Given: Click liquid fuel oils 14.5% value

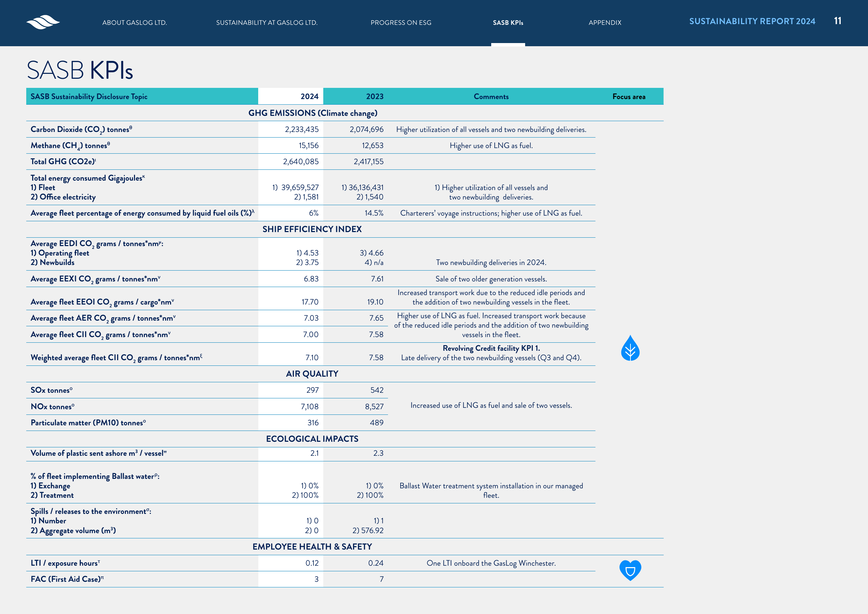Looking at the screenshot, I should tap(374, 213).
